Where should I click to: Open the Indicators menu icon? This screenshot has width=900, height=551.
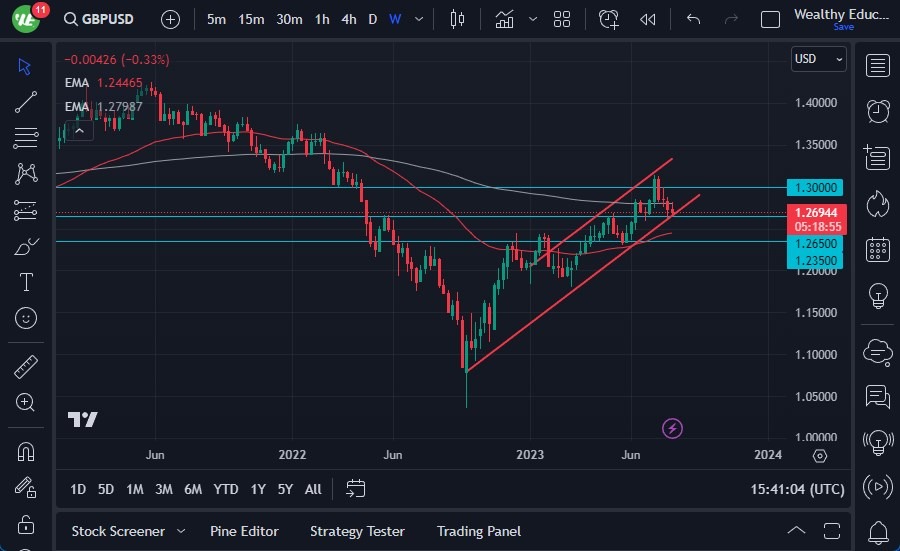coord(504,19)
